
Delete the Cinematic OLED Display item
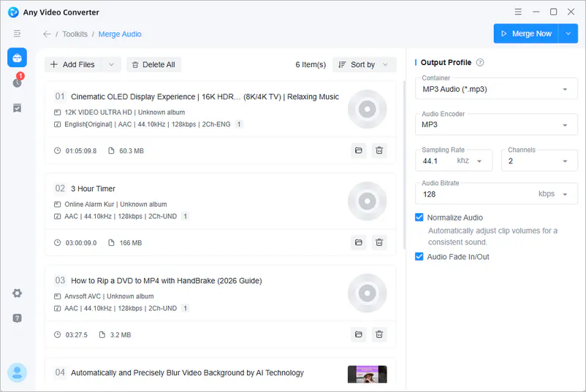379,150
